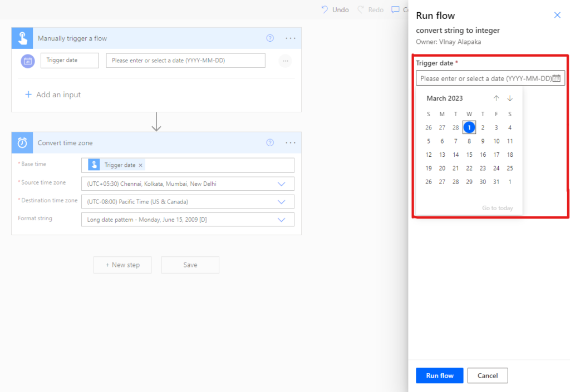Select March 10 in the calendar
570x392 pixels.
coord(496,141)
